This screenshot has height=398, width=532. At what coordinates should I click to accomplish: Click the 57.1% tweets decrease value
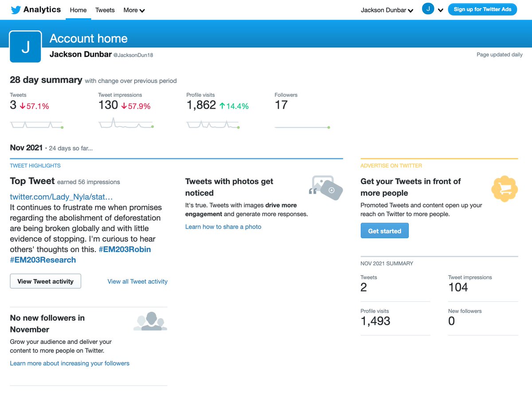click(x=35, y=106)
